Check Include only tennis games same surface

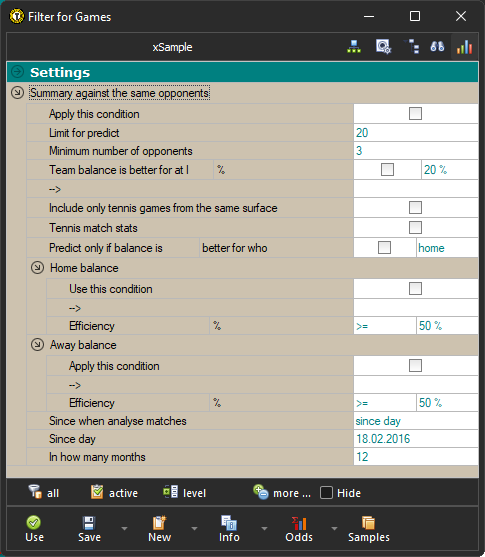[x=415, y=207]
